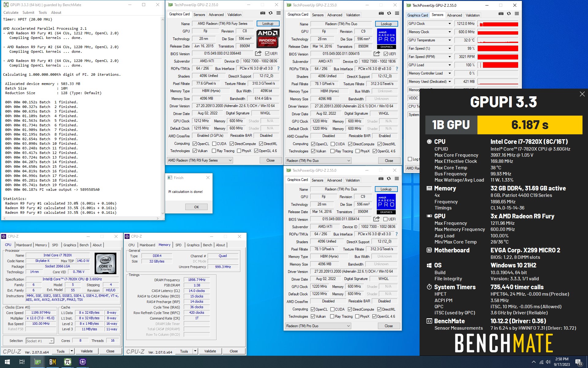Expand GPU Temperature sensor dropdown
The image size is (588, 368).
[450, 40]
